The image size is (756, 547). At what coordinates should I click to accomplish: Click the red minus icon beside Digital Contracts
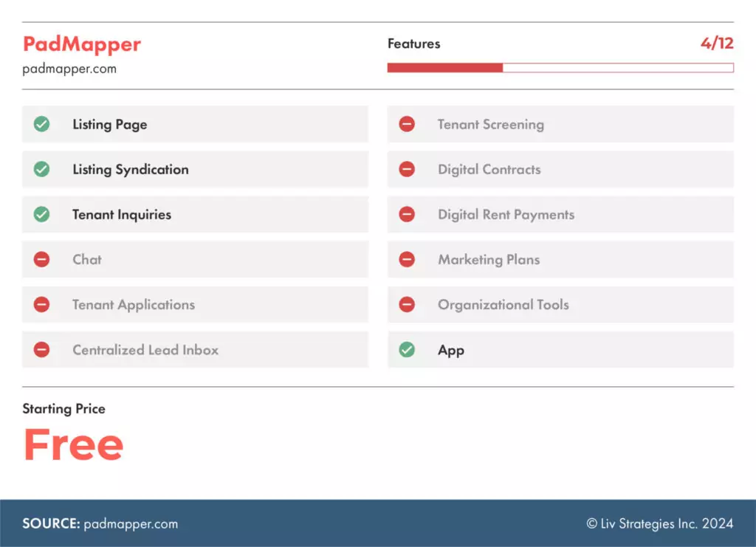click(407, 169)
